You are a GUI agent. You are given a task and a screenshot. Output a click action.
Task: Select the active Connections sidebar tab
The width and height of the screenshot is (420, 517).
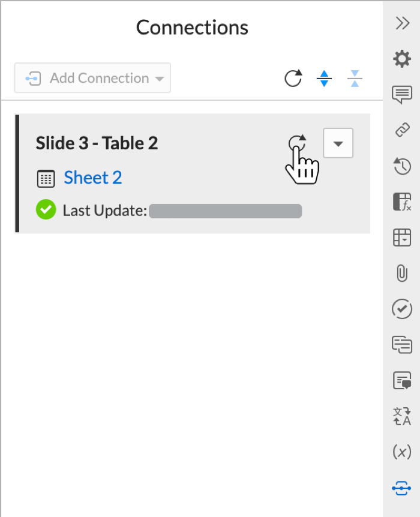point(401,488)
